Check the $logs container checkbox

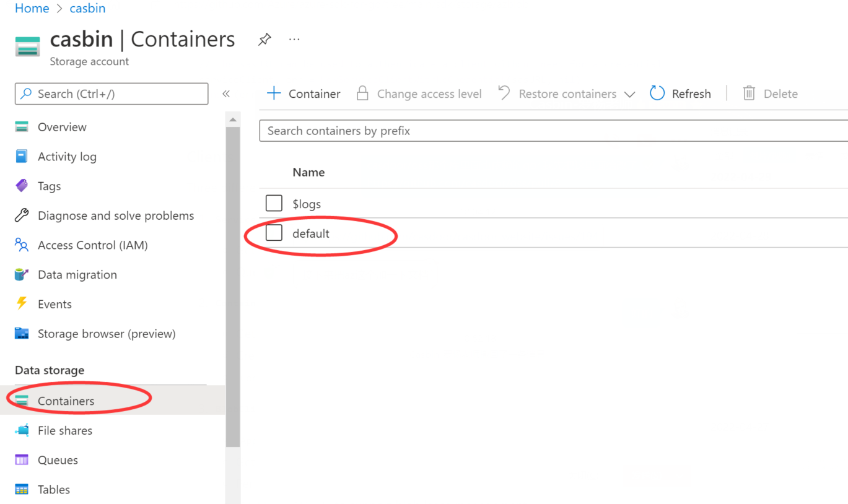tap(273, 202)
